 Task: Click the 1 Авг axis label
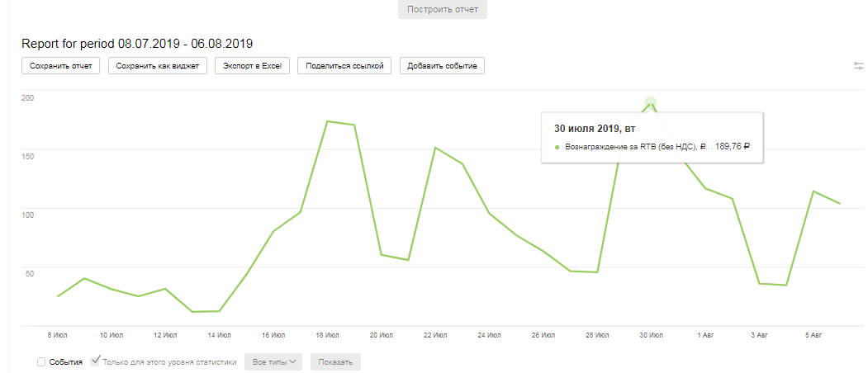click(705, 336)
